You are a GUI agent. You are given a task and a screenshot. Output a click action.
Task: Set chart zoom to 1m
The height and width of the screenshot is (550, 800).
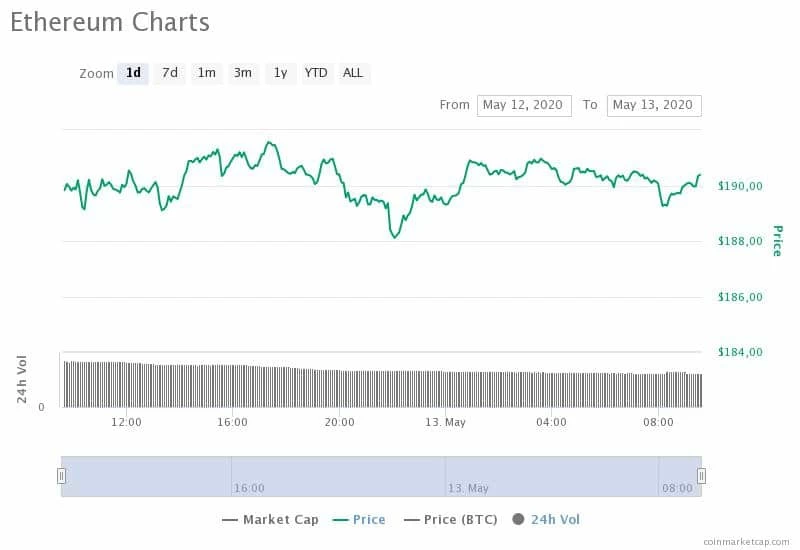coord(207,73)
